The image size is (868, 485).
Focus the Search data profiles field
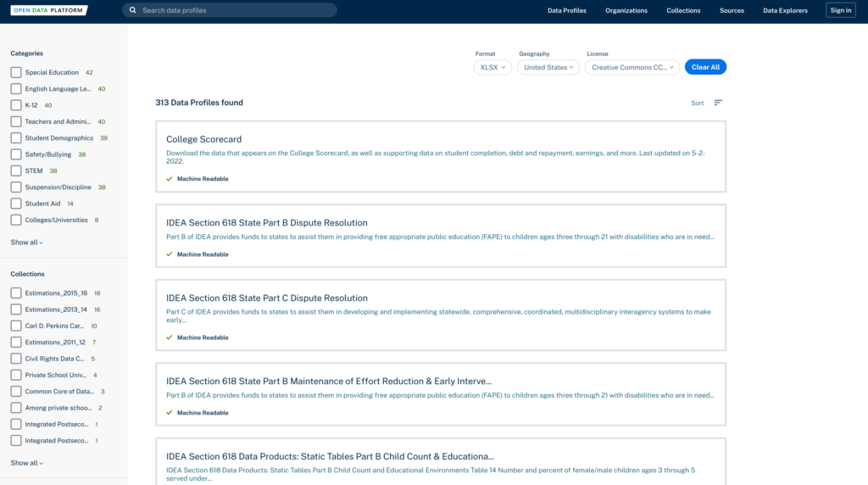pos(230,10)
